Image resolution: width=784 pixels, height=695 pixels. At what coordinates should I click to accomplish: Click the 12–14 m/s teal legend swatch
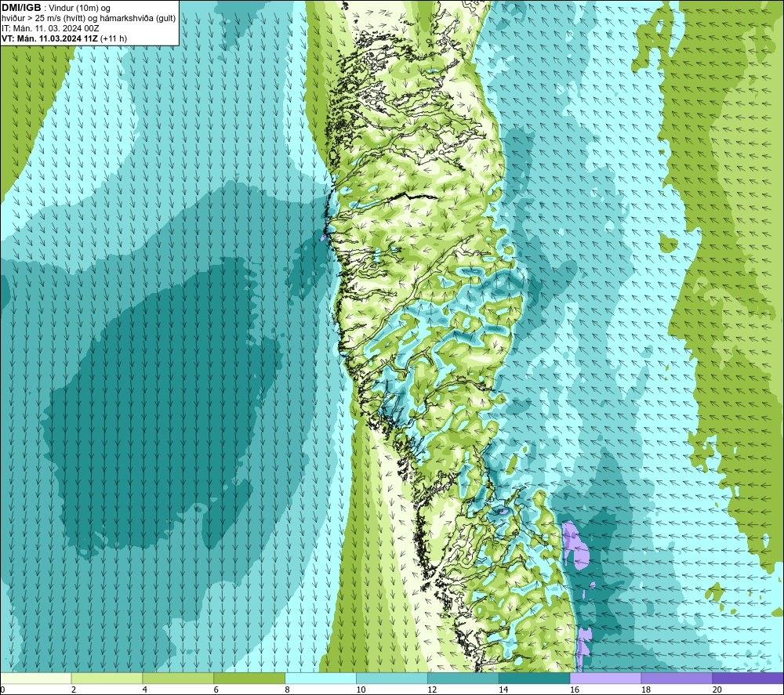[463, 678]
